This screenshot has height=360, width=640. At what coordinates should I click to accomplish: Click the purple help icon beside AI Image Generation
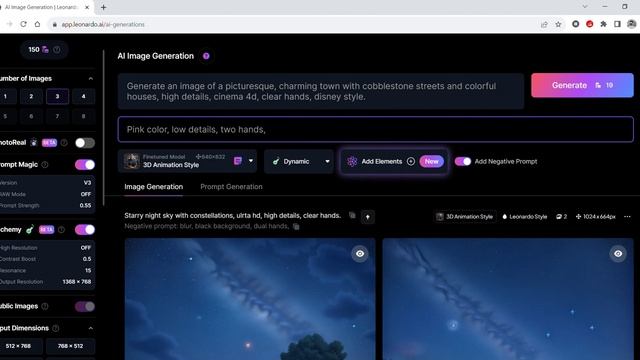click(206, 56)
